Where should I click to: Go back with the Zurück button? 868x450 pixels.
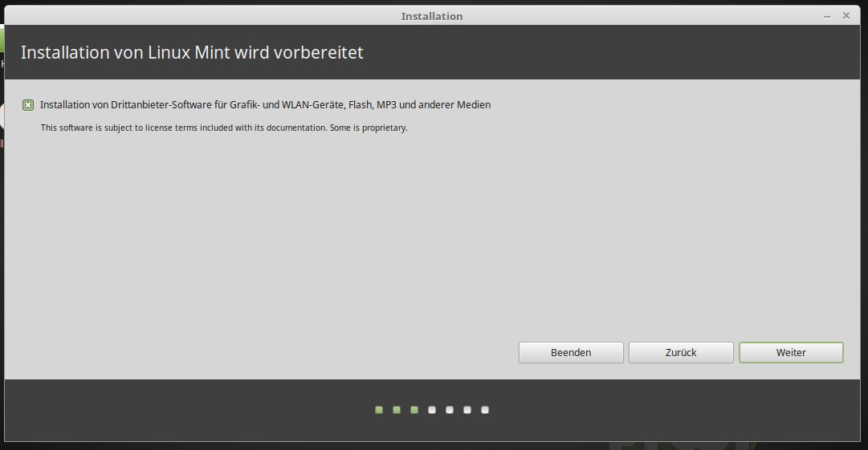[681, 353]
